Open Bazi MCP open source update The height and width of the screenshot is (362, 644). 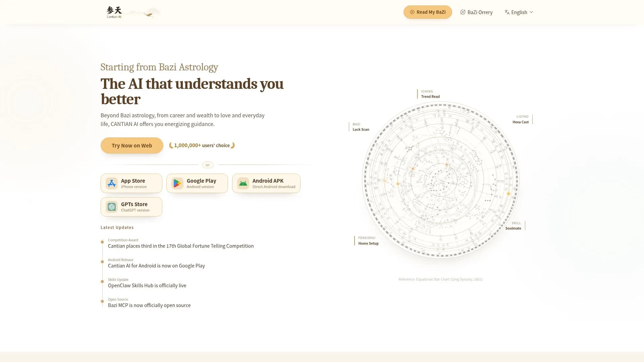point(149,305)
